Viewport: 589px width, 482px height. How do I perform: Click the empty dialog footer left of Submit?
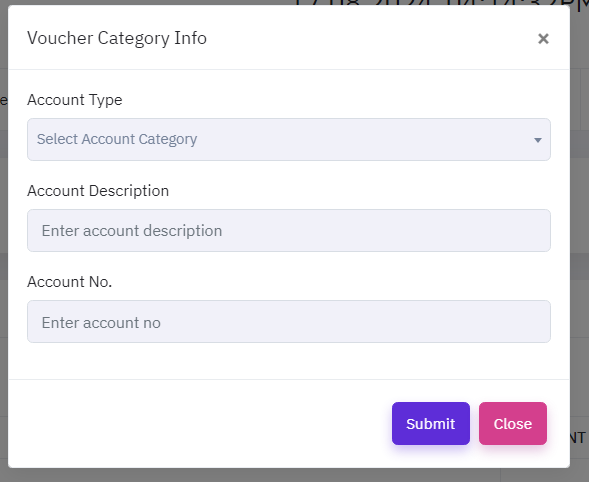[199, 423]
